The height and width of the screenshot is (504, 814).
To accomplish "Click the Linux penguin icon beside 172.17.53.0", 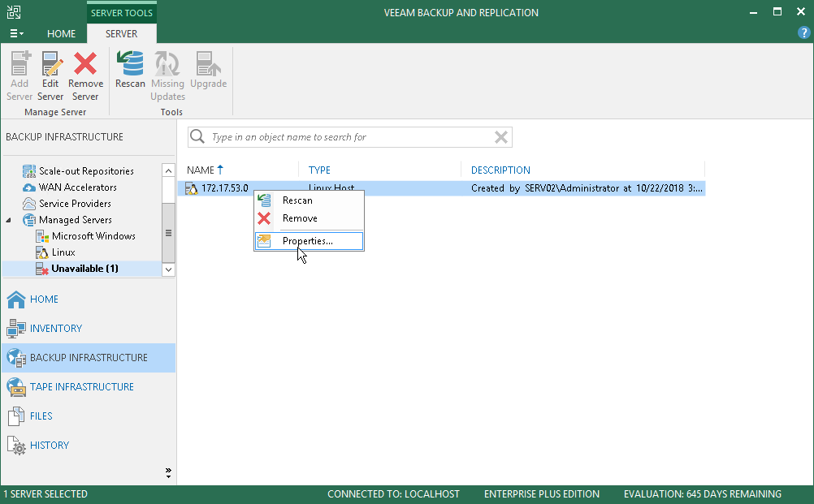I will (x=192, y=188).
